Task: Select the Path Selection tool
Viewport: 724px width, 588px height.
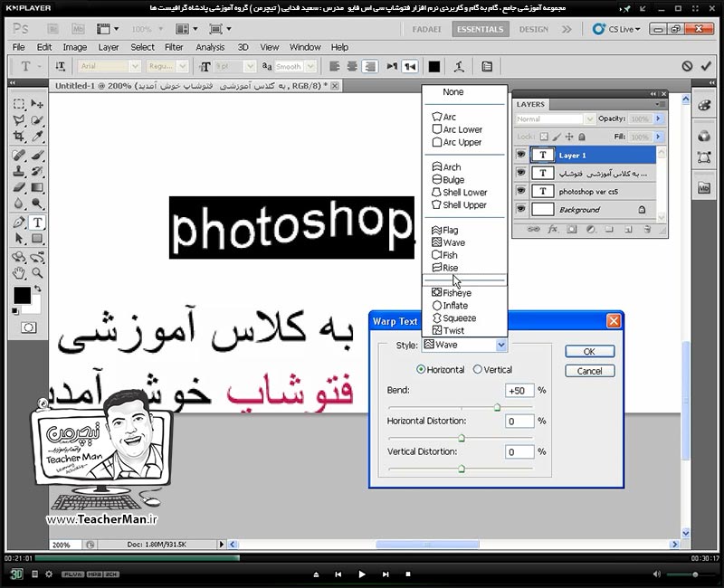Action: pyautogui.click(x=18, y=239)
